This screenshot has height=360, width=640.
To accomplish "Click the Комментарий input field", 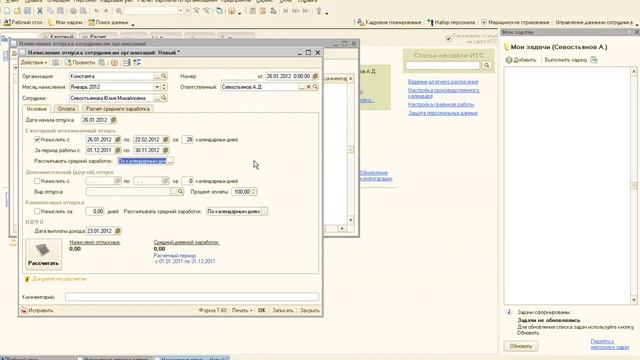I will tap(192, 297).
